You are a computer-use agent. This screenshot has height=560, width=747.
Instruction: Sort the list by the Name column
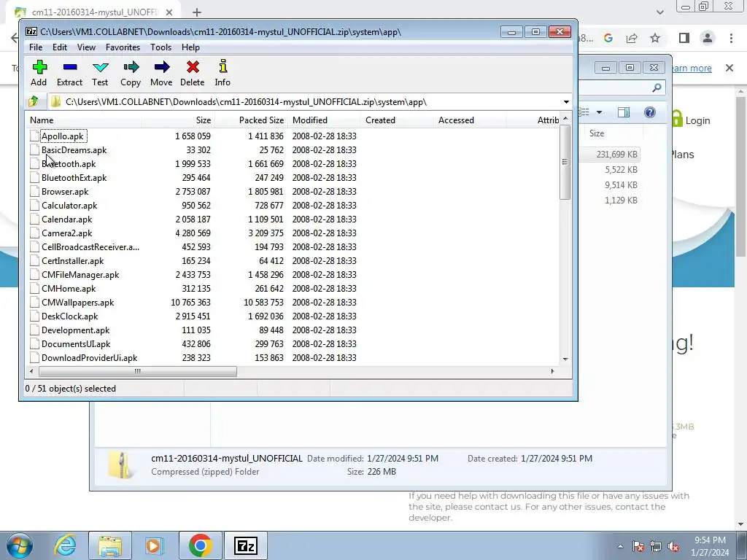(84, 120)
